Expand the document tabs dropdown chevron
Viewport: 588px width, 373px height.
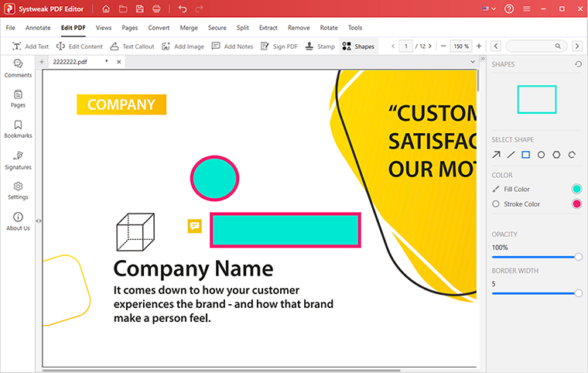(473, 62)
